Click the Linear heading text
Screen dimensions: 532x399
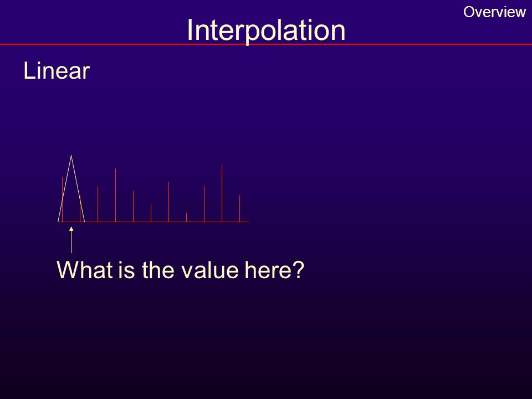click(x=57, y=71)
